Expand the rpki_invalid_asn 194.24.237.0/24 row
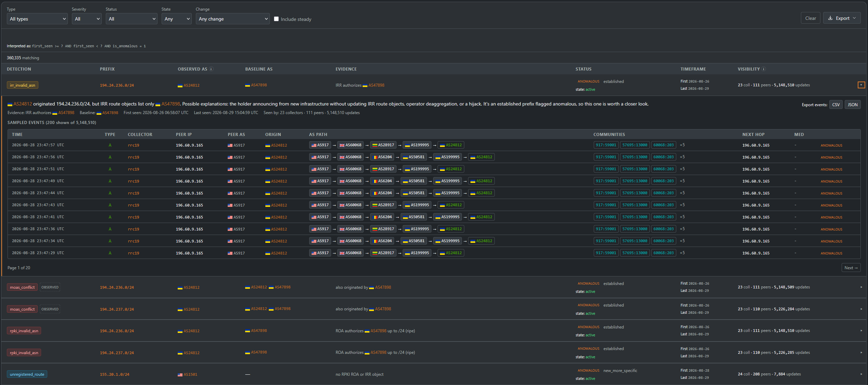The height and width of the screenshot is (385, 868). [x=861, y=352]
